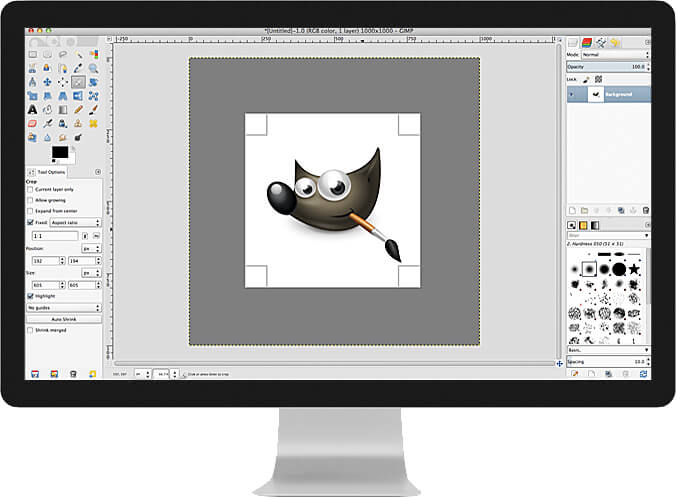Uncheck the Highlight checkbox
The width and height of the screenshot is (677, 498).
pos(30,296)
